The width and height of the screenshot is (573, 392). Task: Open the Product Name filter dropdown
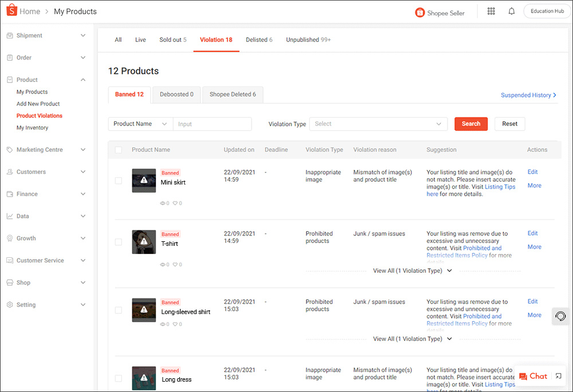click(140, 124)
